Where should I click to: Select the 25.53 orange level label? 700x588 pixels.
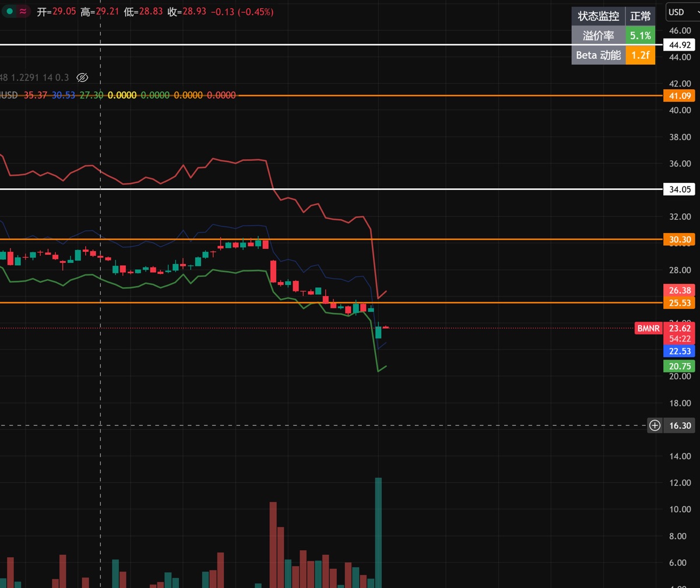[680, 302]
